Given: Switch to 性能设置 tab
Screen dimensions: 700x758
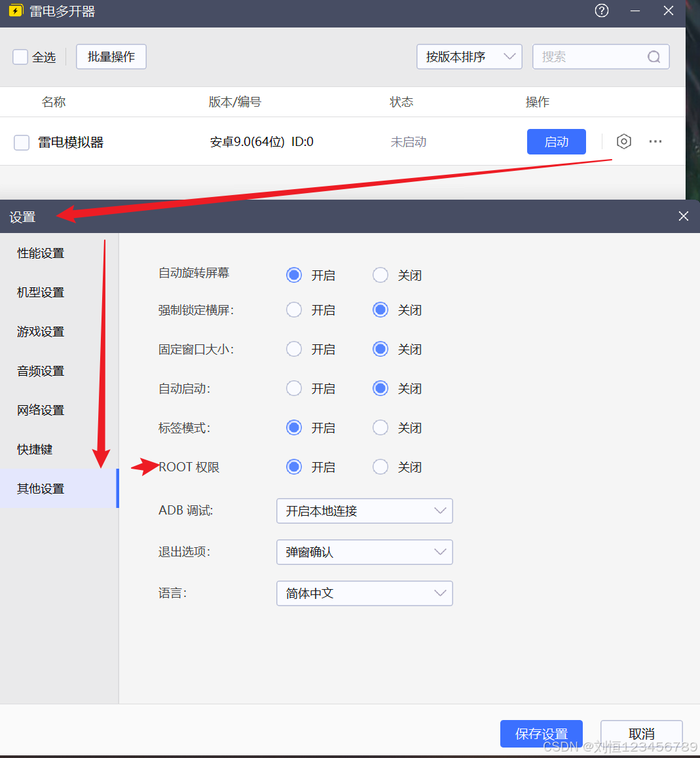Looking at the screenshot, I should 59,253.
